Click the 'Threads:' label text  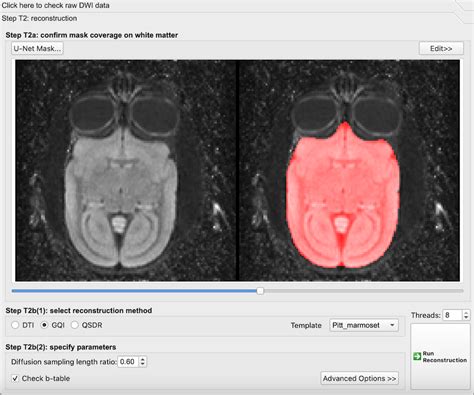coord(426,315)
